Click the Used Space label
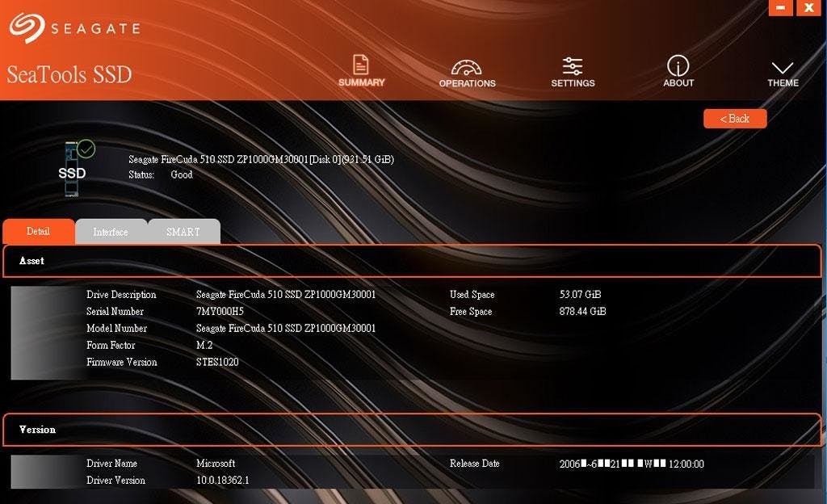The image size is (827, 504). coord(472,295)
